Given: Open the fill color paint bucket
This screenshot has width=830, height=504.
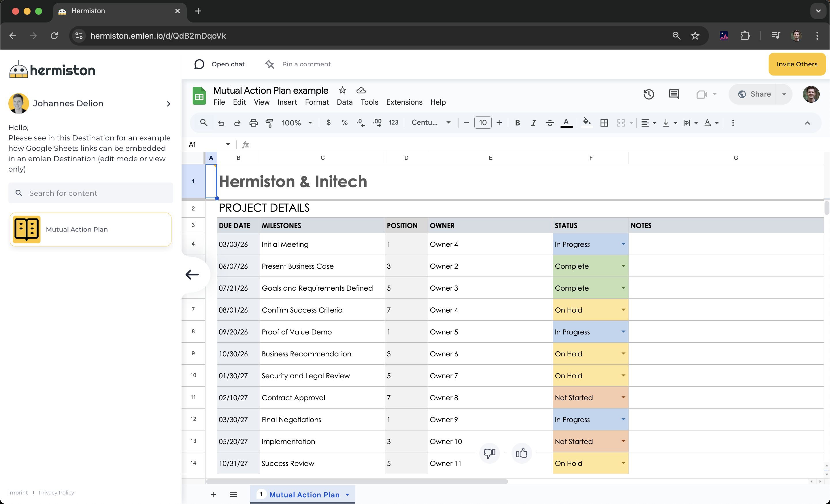Looking at the screenshot, I should click(x=586, y=122).
